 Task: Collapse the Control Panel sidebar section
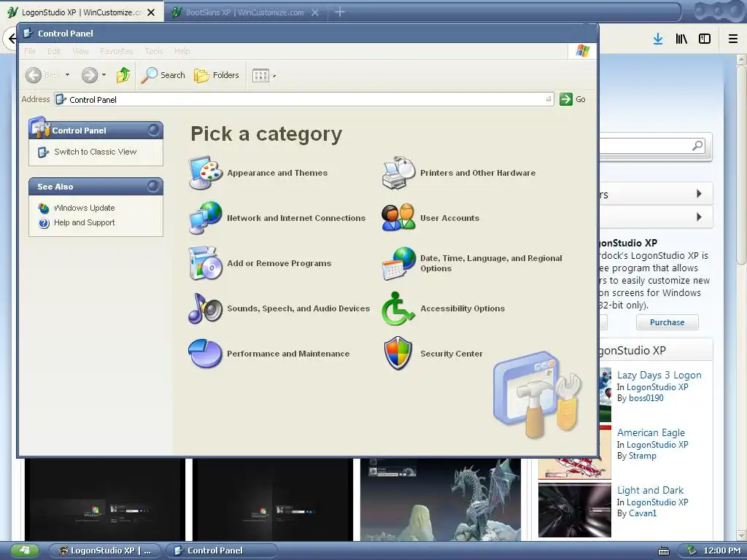(153, 130)
